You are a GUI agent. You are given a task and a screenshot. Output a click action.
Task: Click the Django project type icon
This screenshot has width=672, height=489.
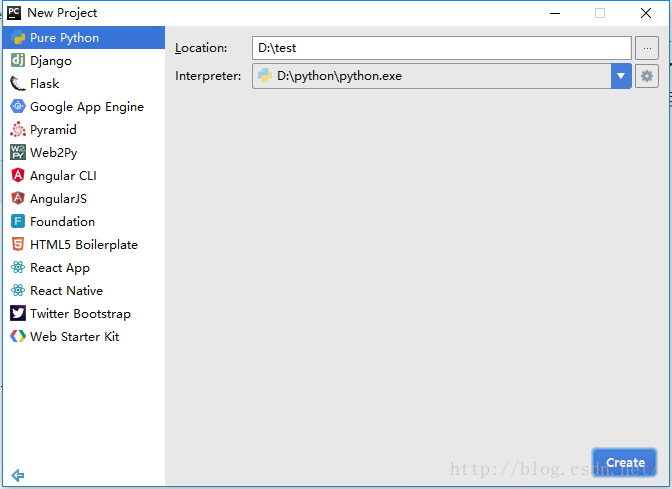click(18, 61)
